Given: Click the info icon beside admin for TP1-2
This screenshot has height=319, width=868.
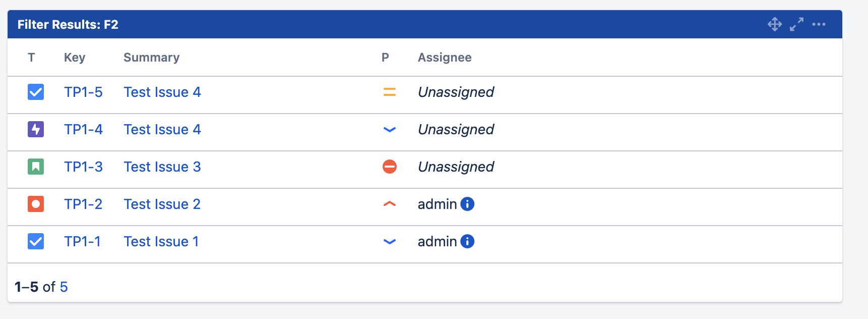Looking at the screenshot, I should (467, 204).
